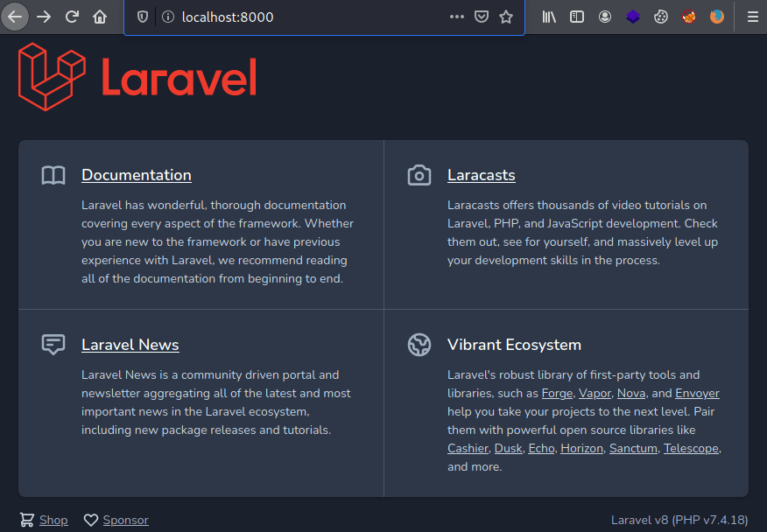This screenshot has width=767, height=532.
Task: Open the Laravel News link
Action: [x=130, y=345]
